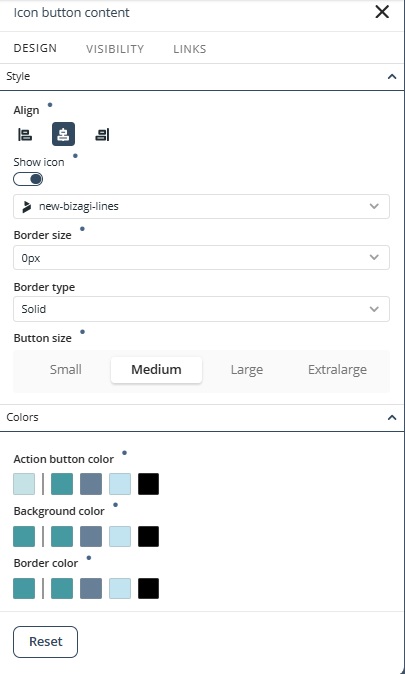Click the dot indicator beside Show icon
This screenshot has width=405, height=674.
click(x=75, y=156)
